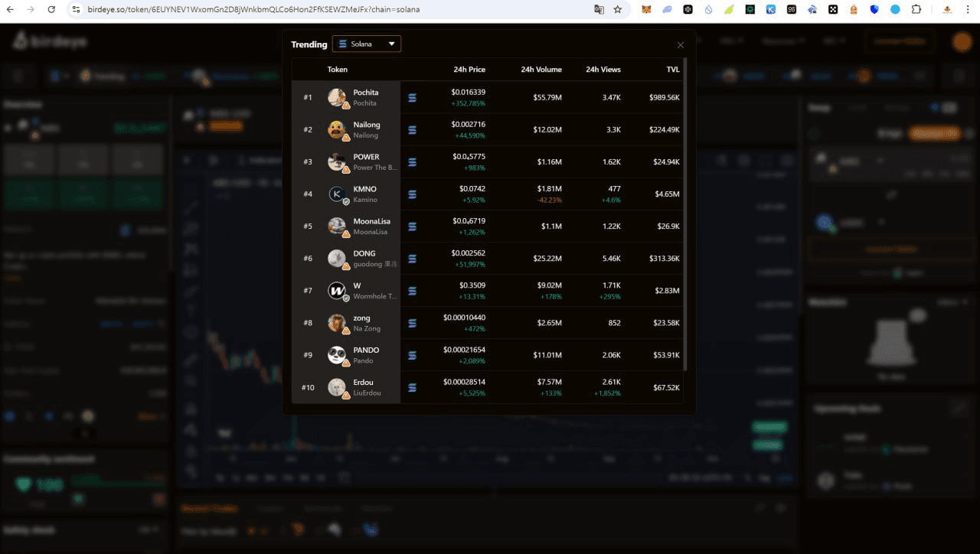Image resolution: width=980 pixels, height=554 pixels.
Task: Select the POWER token avatar
Action: coord(337,161)
